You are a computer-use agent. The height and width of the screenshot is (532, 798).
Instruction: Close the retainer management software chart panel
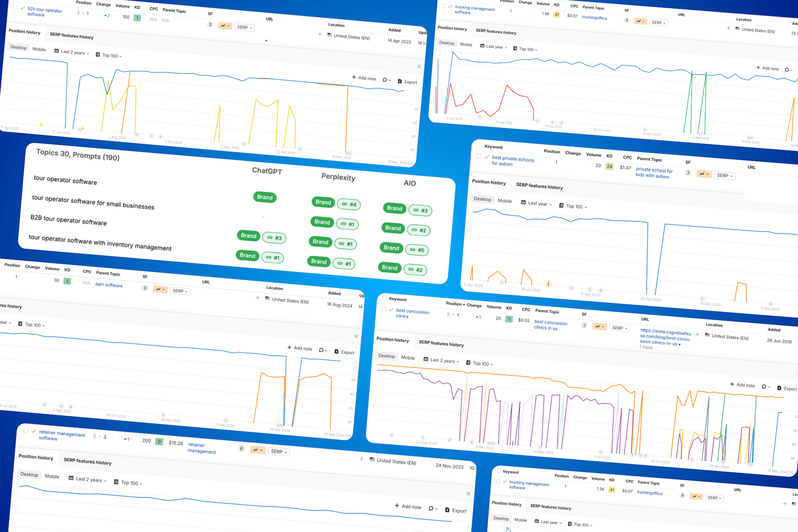468,494
